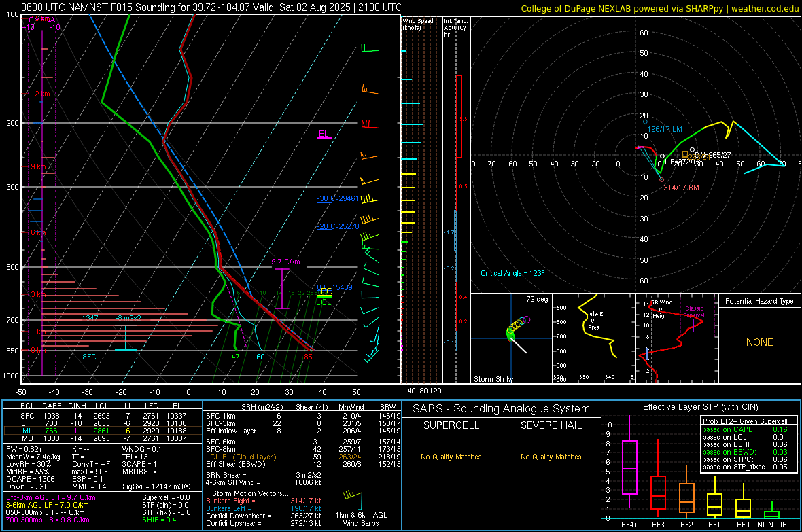
Task: Select the green NONTOR box plot
Action: tap(771, 512)
